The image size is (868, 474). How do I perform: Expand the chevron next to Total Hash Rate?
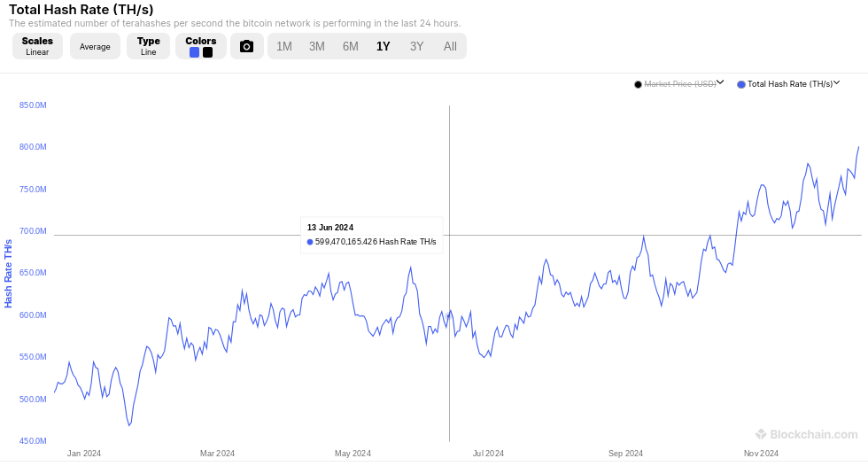(836, 82)
